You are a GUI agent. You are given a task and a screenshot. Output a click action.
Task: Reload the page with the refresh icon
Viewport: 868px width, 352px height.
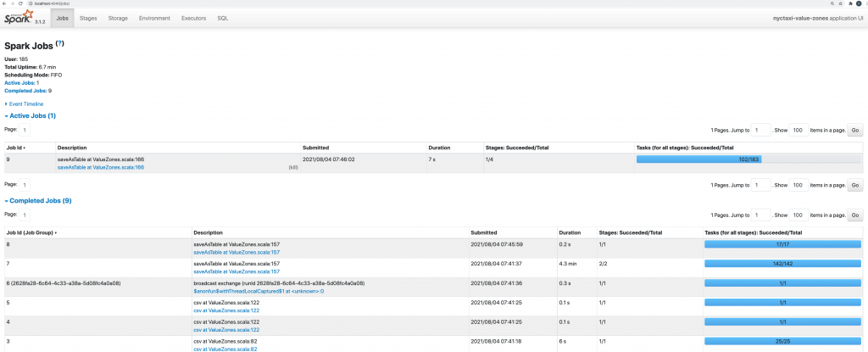(x=20, y=3)
